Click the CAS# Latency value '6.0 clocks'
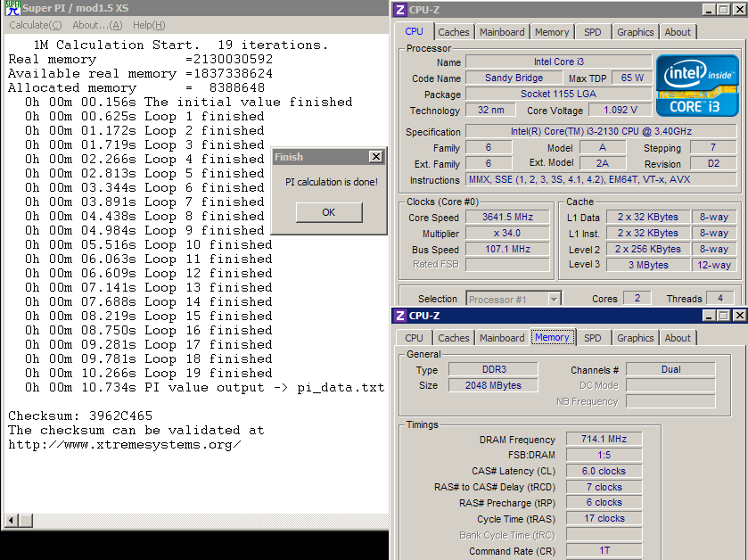 pyautogui.click(x=604, y=471)
